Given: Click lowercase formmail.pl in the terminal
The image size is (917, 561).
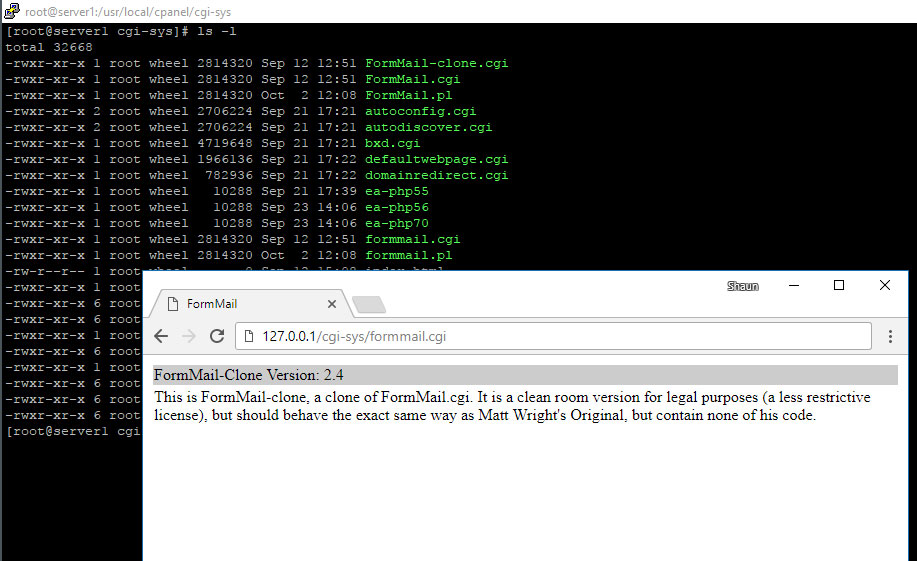Looking at the screenshot, I should (x=408, y=255).
